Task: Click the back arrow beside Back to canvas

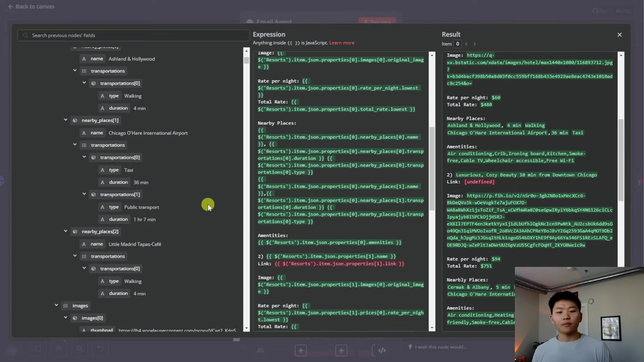Action: (11, 7)
